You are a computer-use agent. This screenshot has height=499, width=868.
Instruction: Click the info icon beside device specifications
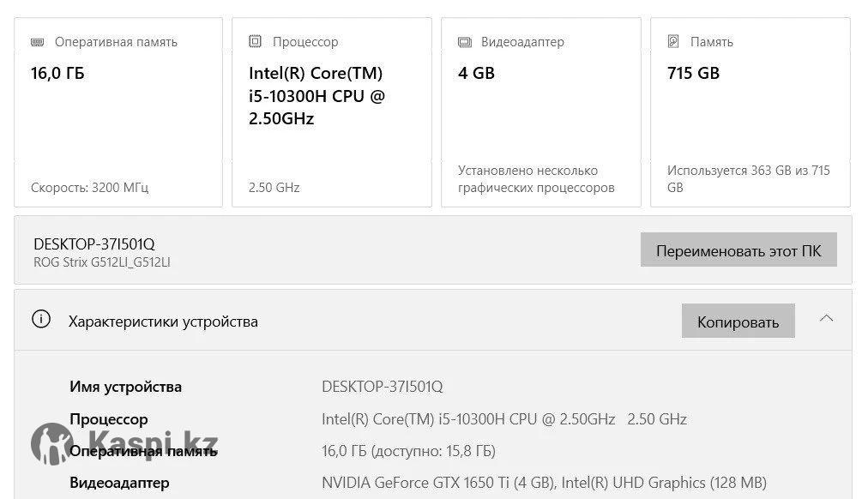coord(40,320)
